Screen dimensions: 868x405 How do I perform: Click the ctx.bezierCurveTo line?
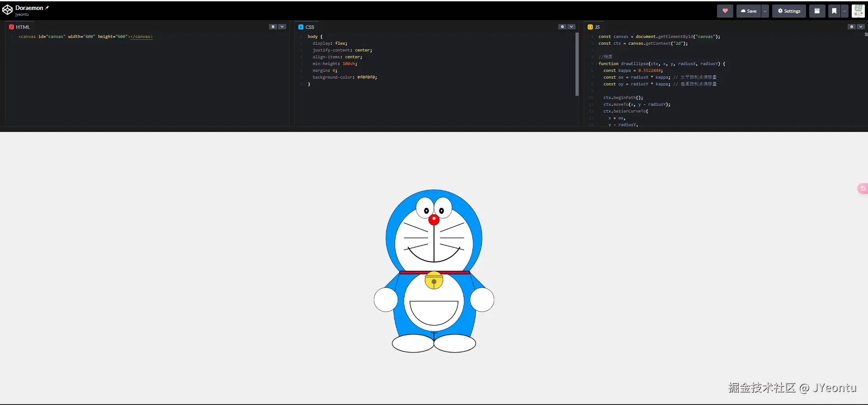626,111
